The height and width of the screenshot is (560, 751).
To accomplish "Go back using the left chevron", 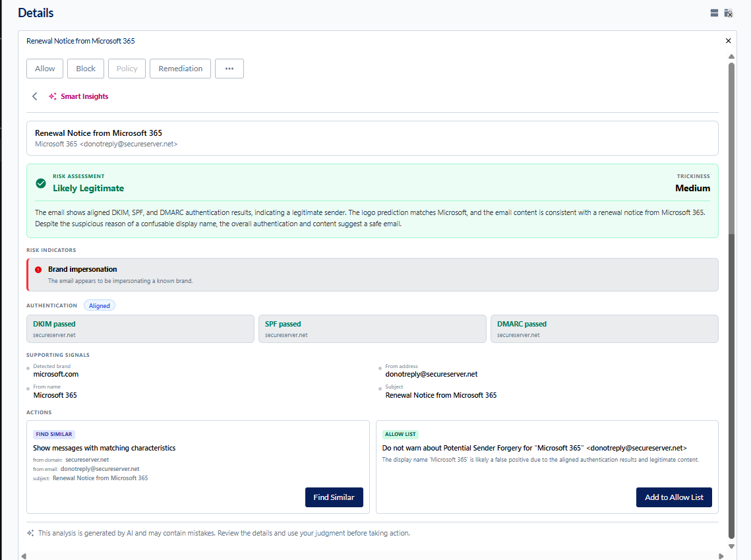I will coord(34,96).
